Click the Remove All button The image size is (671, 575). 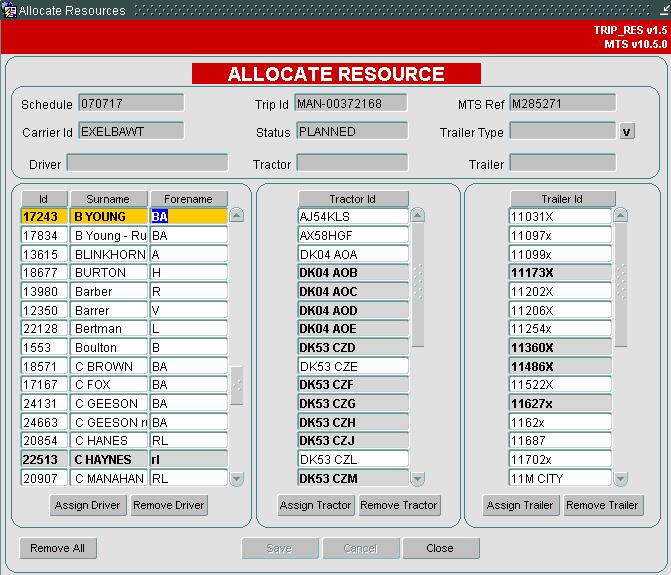[x=58, y=548]
